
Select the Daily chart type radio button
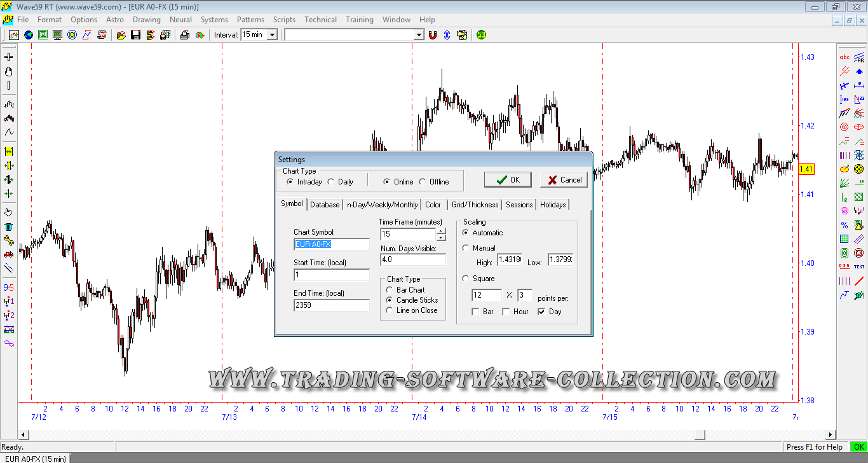[x=331, y=182]
